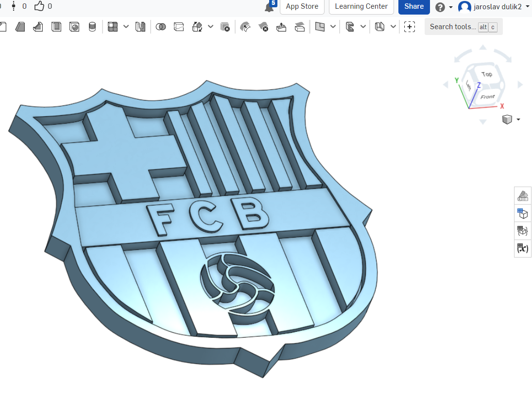This screenshot has width=532, height=397.
Task: Select the Transform tool
Action: pos(197,27)
